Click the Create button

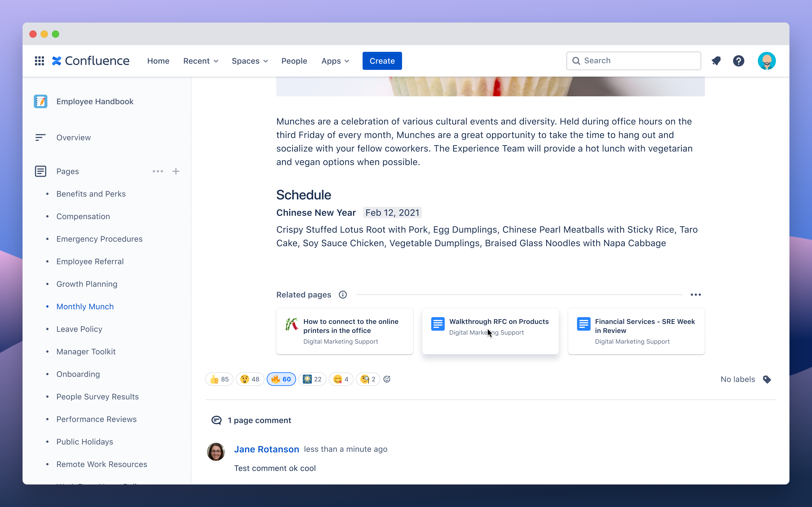point(382,61)
